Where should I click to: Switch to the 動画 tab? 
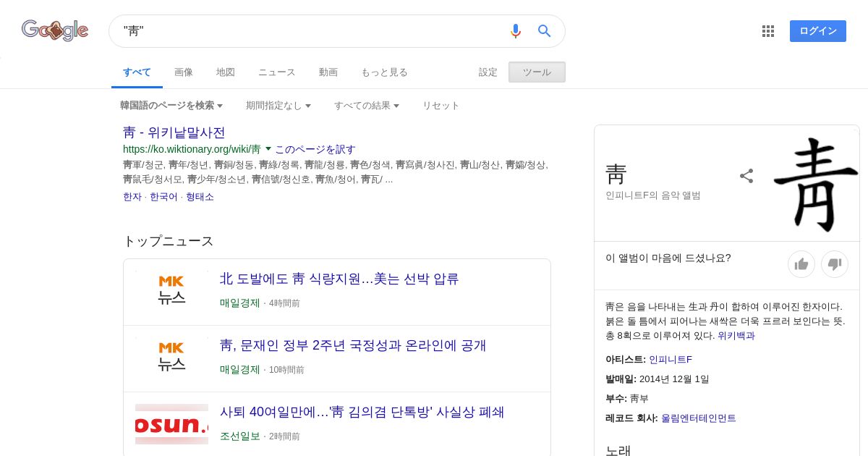328,72
